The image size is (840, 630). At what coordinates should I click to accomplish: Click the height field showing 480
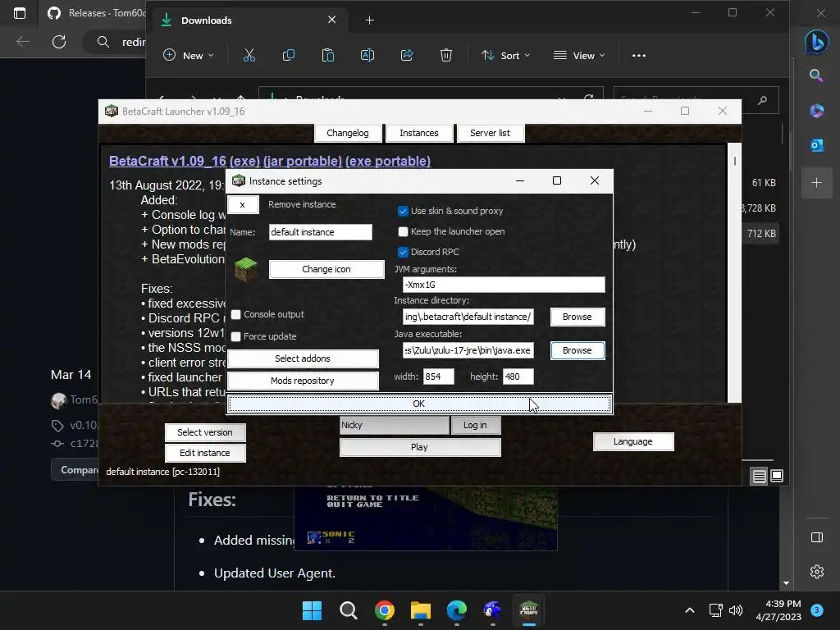[x=518, y=377]
